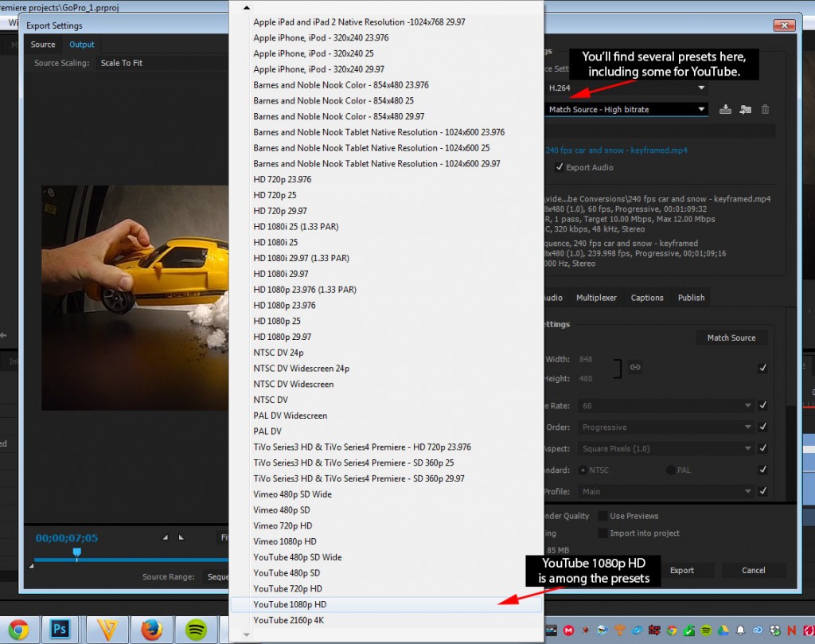Check the Import into project option
Viewport: 815px width, 644px height.
pyautogui.click(x=603, y=533)
